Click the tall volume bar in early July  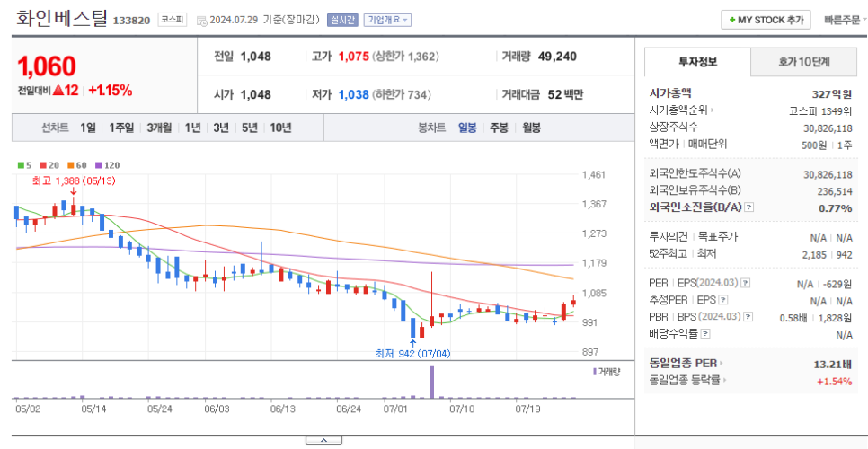pos(432,382)
